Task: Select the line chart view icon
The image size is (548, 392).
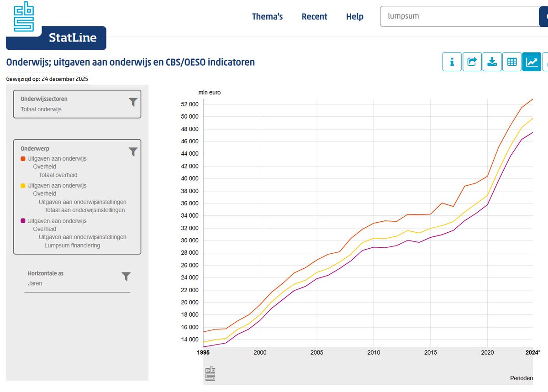Action: (x=532, y=62)
